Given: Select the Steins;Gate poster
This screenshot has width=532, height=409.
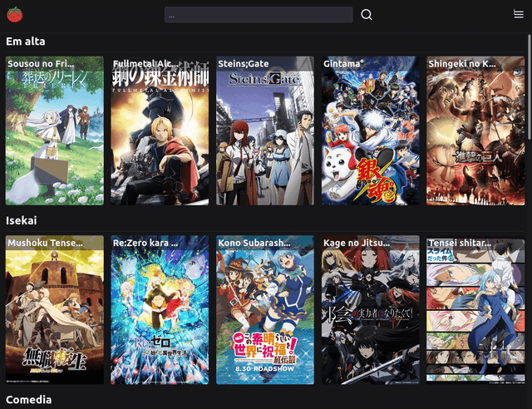Looking at the screenshot, I should coord(265,131).
